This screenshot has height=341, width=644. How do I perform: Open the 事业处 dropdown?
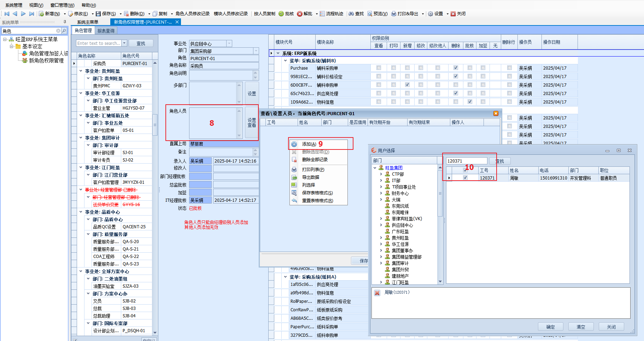tap(229, 43)
